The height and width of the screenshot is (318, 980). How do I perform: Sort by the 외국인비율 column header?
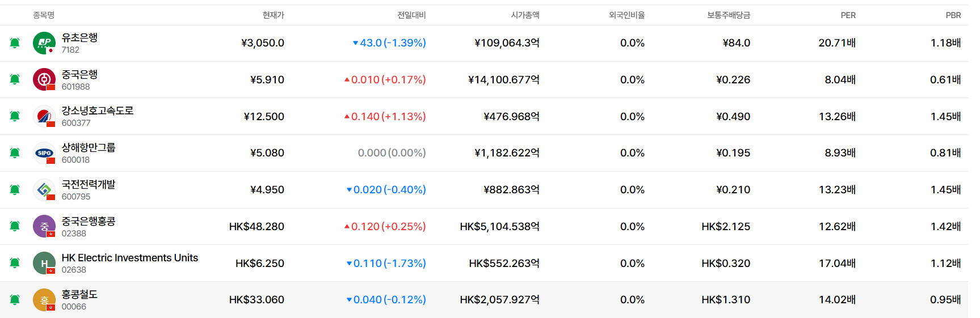pyautogui.click(x=627, y=15)
